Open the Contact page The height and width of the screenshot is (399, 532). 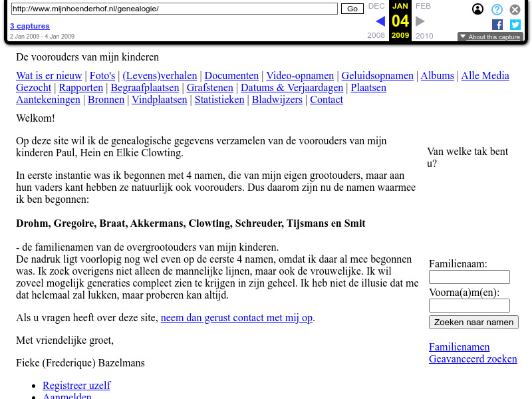326,99
